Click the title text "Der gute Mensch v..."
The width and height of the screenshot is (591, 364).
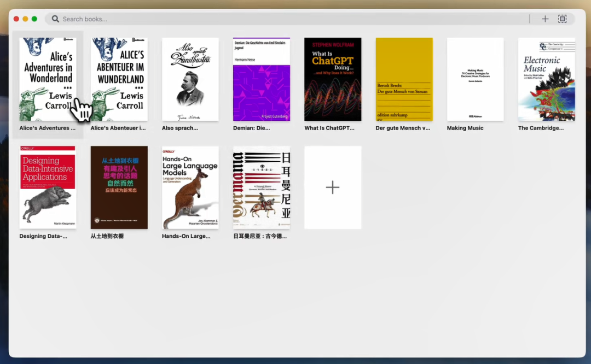coord(403,128)
